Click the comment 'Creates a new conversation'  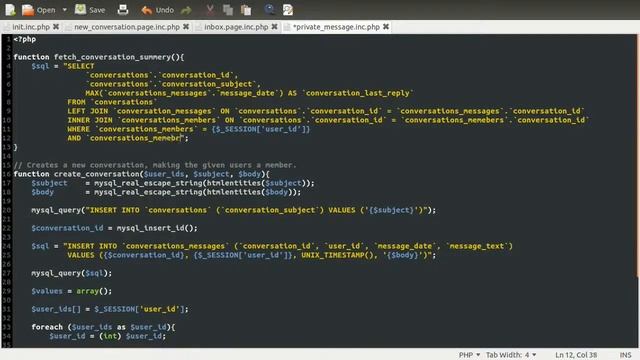pos(155,165)
